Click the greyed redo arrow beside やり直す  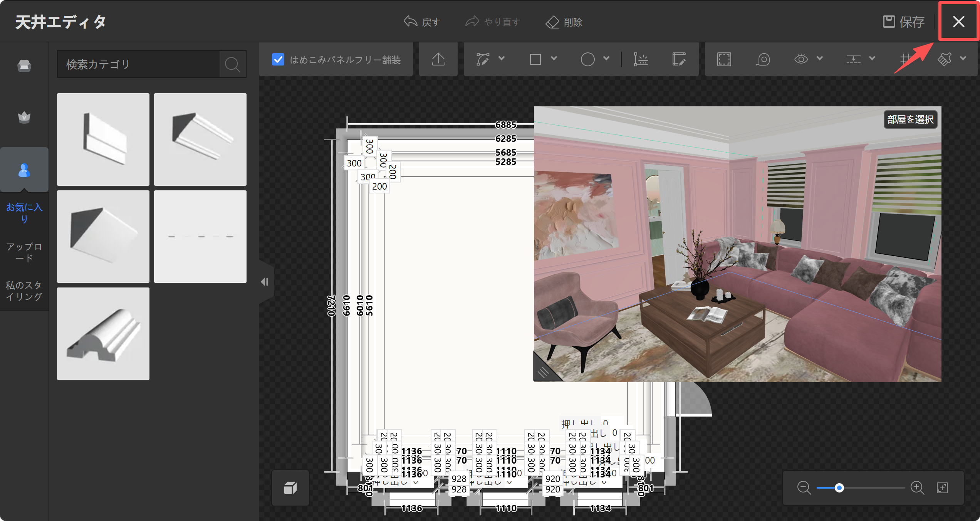click(472, 22)
